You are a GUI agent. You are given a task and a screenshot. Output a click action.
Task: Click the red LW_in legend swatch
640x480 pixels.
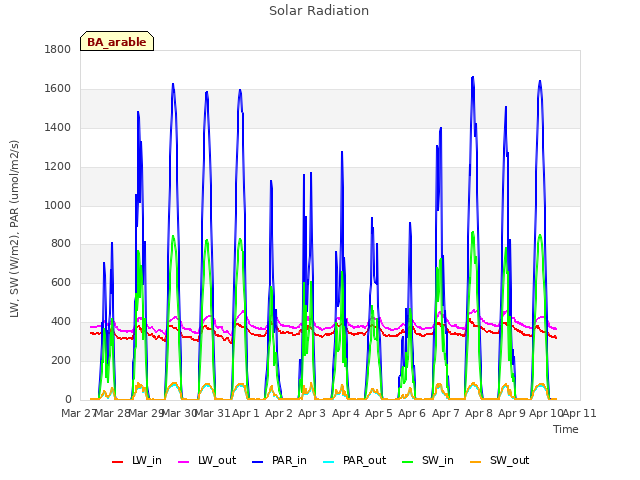pyautogui.click(x=118, y=462)
